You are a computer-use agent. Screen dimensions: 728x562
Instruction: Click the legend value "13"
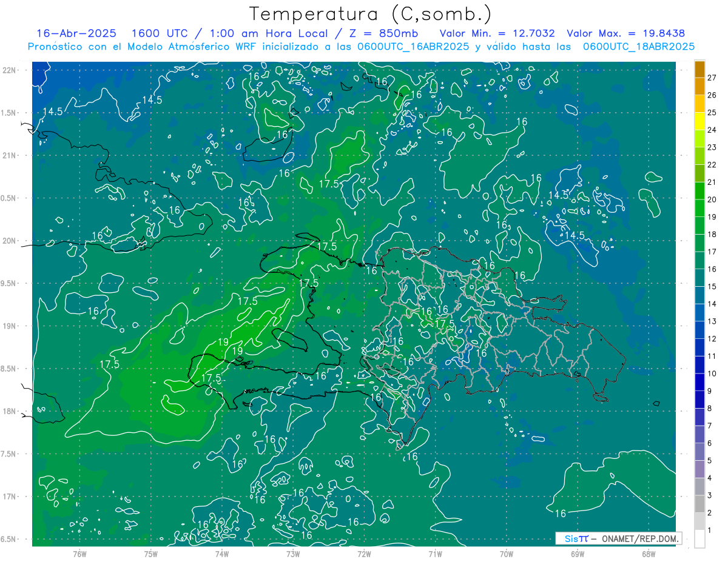pos(712,321)
